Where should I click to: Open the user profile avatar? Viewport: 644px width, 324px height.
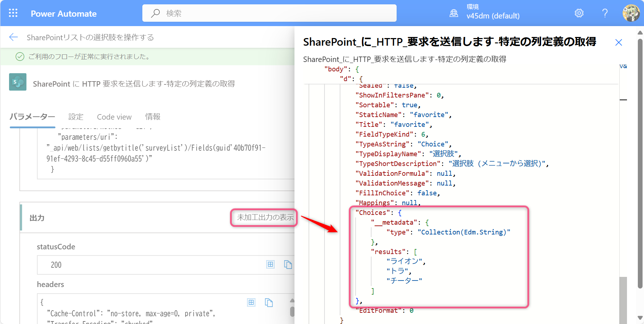pos(631,13)
